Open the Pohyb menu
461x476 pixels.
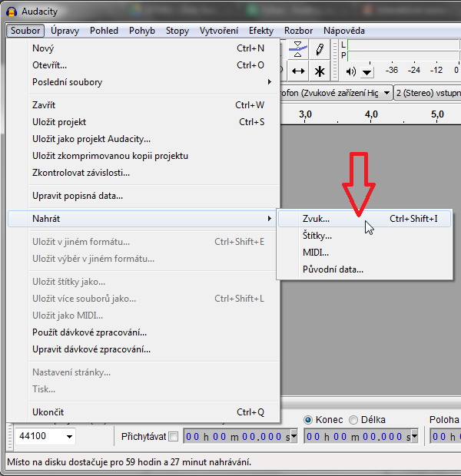pos(142,31)
